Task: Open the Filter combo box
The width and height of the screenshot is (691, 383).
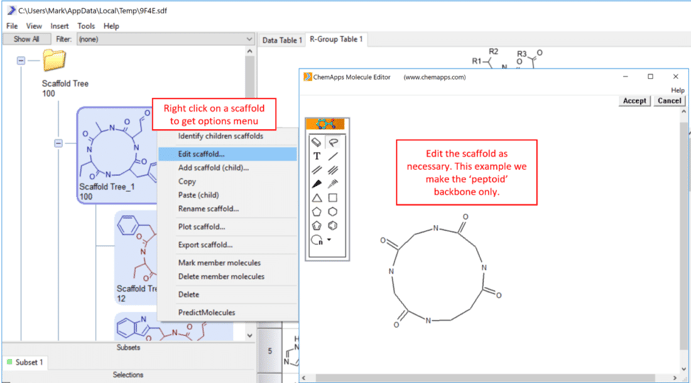Action: pyautogui.click(x=165, y=39)
